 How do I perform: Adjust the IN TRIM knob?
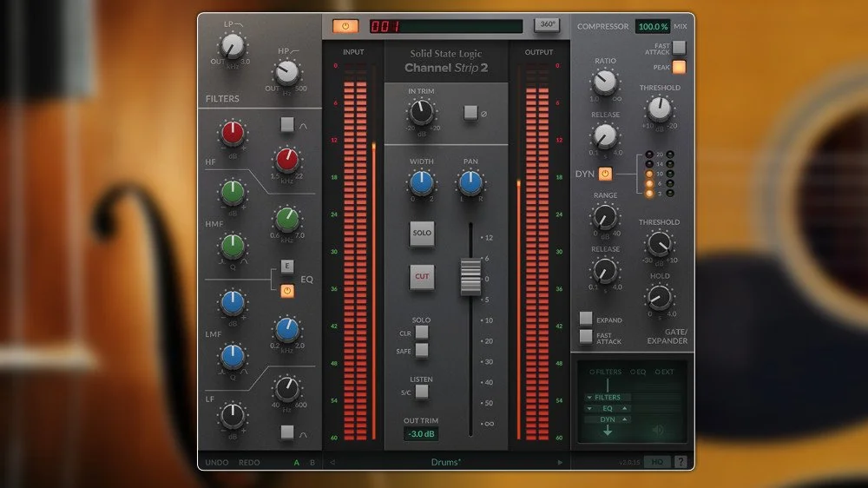pyautogui.click(x=421, y=112)
